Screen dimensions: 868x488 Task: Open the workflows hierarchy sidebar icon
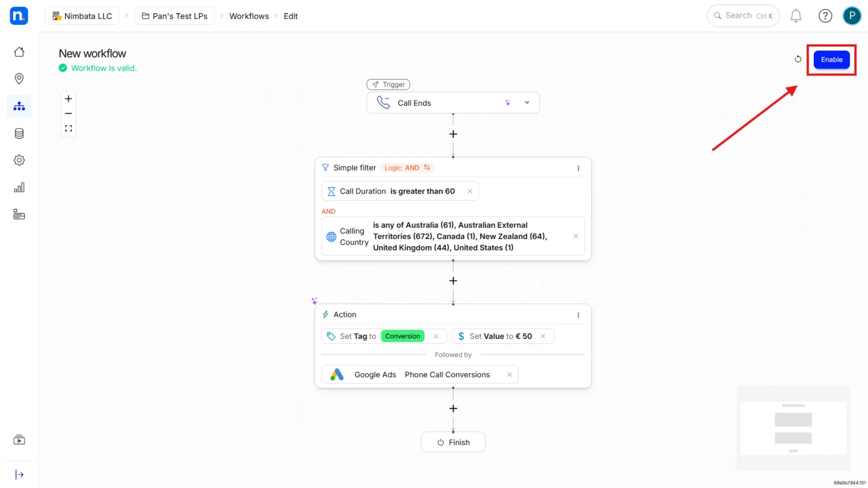click(19, 106)
